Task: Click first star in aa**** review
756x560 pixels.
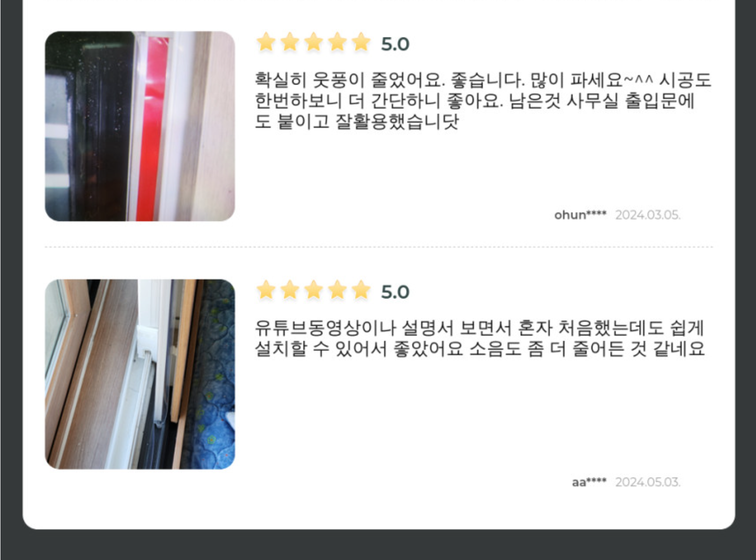Action: click(x=266, y=290)
